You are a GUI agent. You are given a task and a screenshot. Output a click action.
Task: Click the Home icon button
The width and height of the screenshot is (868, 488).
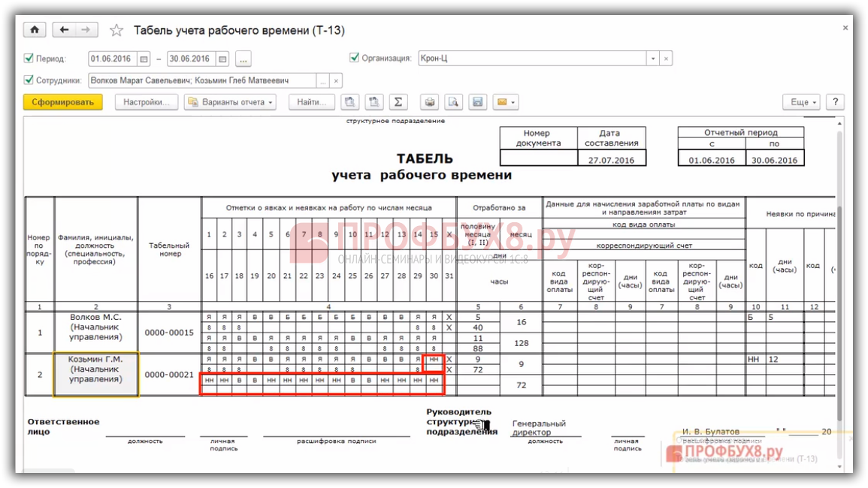(x=35, y=30)
